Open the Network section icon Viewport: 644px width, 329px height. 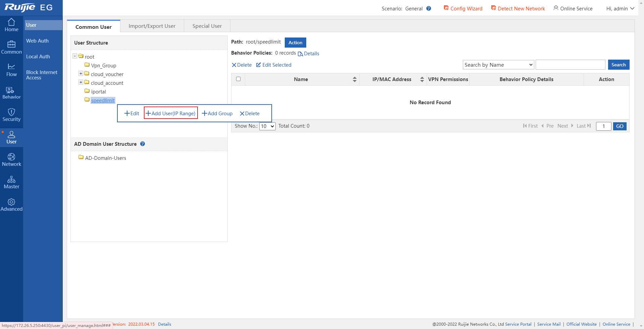click(11, 157)
